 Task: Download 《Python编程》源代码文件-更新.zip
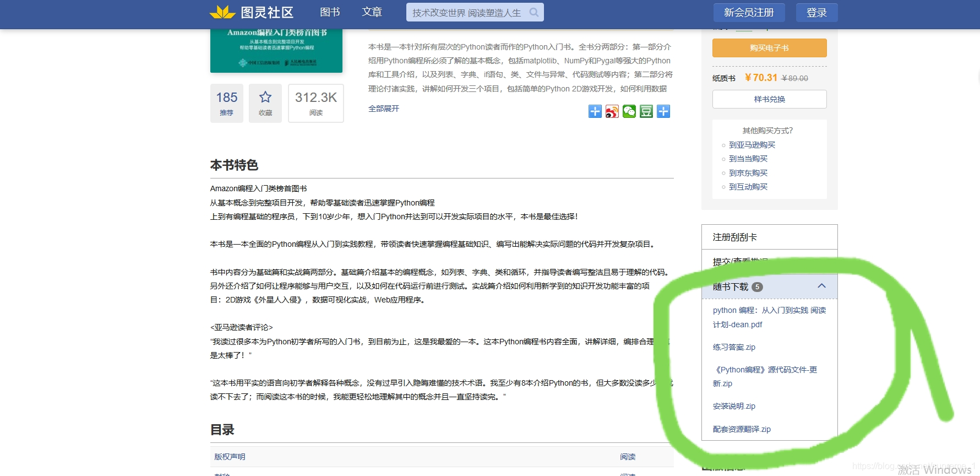click(x=765, y=376)
